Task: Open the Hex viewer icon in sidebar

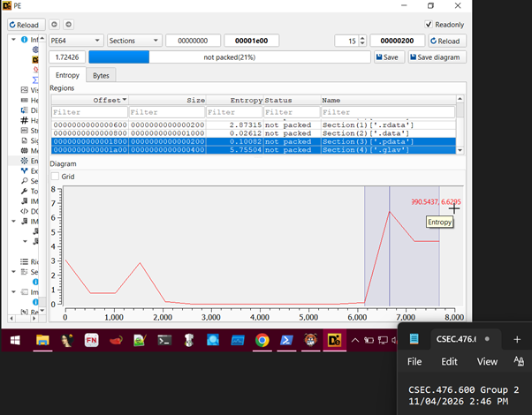Action: [25, 100]
